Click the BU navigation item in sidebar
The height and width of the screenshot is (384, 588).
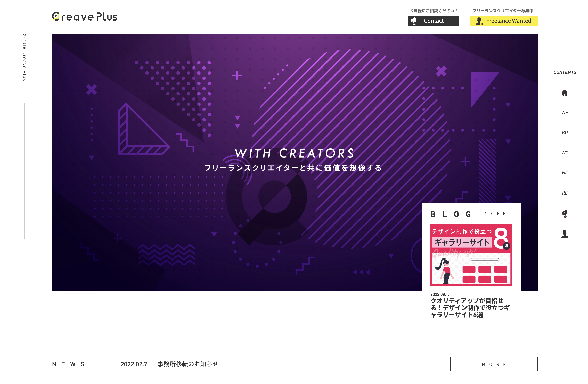click(x=564, y=132)
